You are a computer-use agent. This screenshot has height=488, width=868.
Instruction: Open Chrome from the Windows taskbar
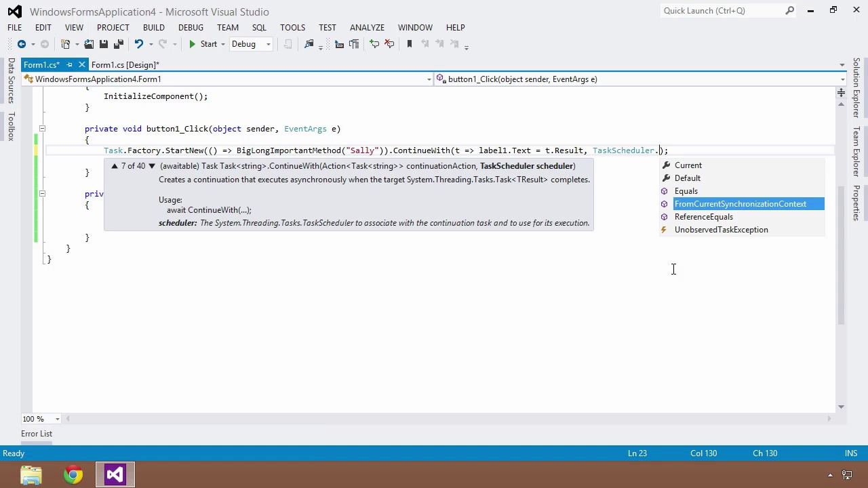tap(73, 475)
